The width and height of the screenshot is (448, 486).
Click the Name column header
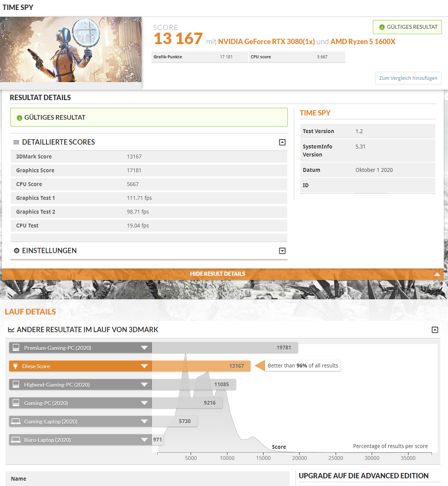[19, 479]
